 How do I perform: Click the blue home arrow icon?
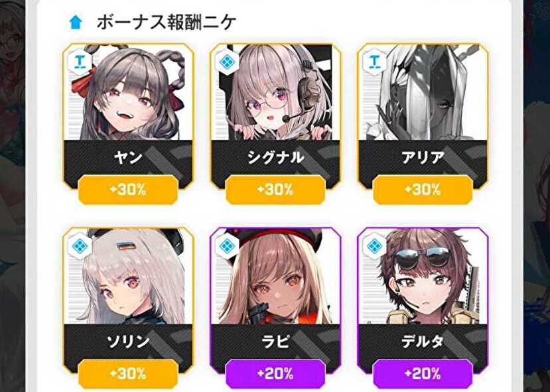tap(76, 23)
